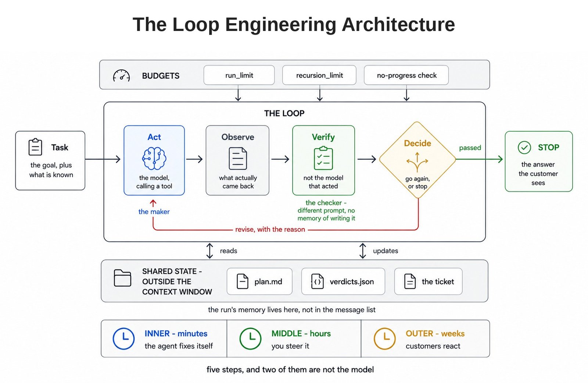Click 'the model, calling a tool' text

pos(154,182)
